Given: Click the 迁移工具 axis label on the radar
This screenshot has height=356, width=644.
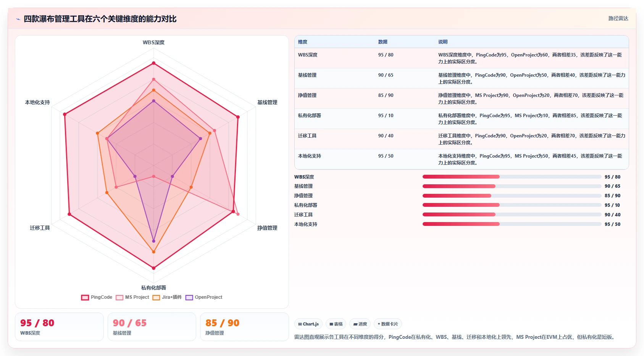Looking at the screenshot, I should coord(40,228).
